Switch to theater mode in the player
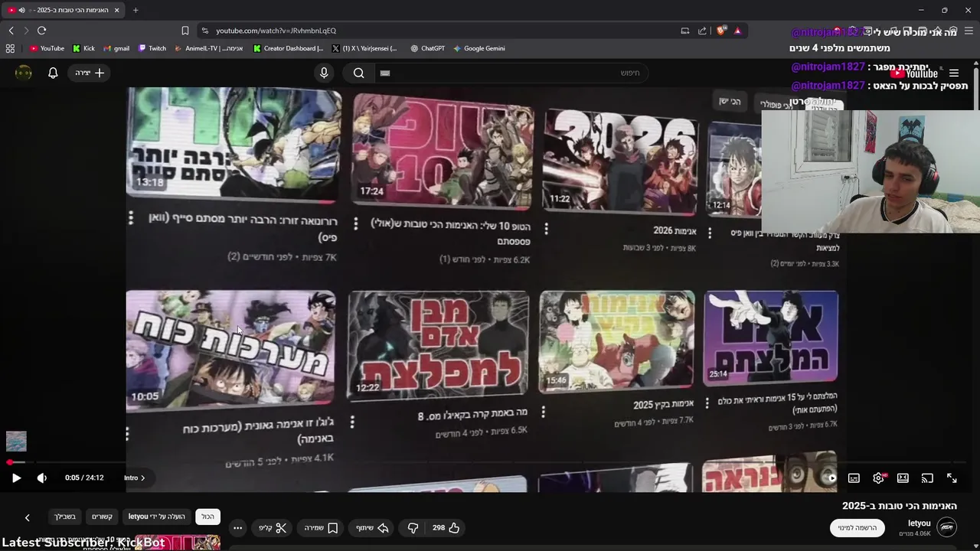The image size is (980, 551). [x=903, y=478]
